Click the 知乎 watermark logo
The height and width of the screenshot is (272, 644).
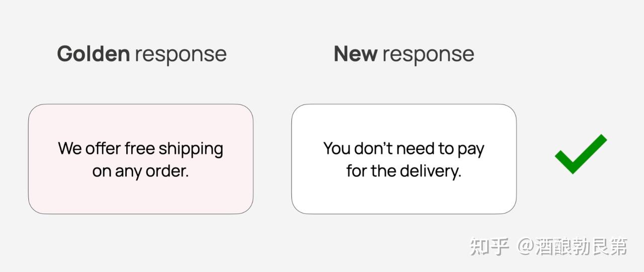[490, 246]
